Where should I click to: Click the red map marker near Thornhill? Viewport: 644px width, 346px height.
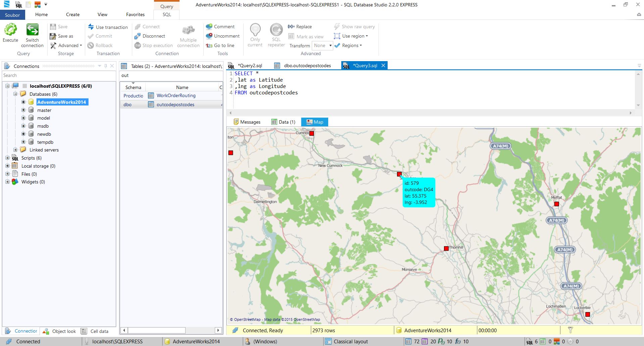446,249
